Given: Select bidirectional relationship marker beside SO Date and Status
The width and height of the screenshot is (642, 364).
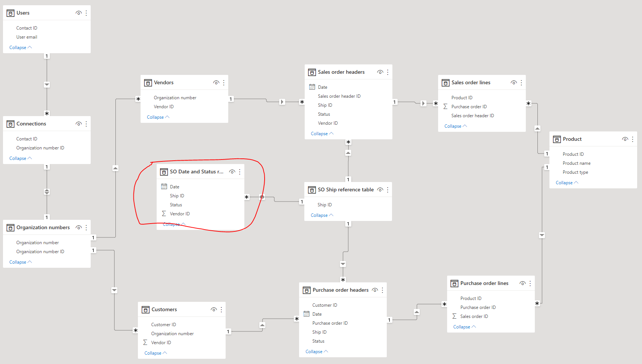Looking at the screenshot, I should (262, 197).
